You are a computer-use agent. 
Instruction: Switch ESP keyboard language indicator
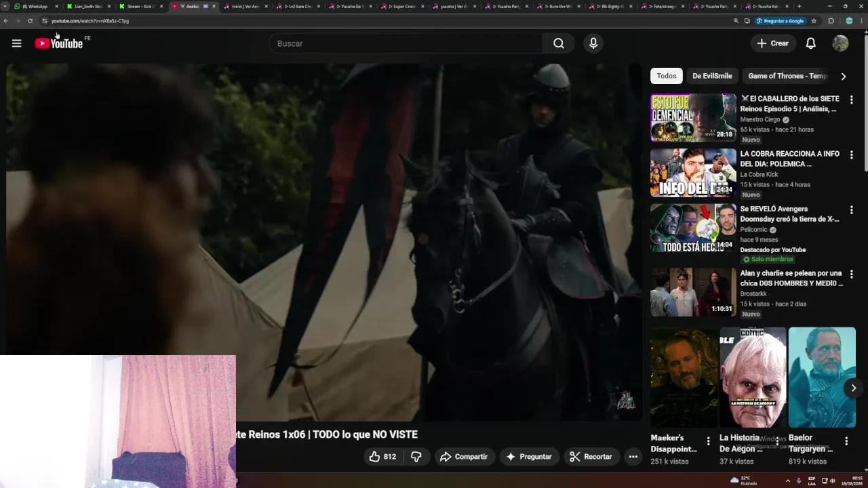[x=811, y=481]
